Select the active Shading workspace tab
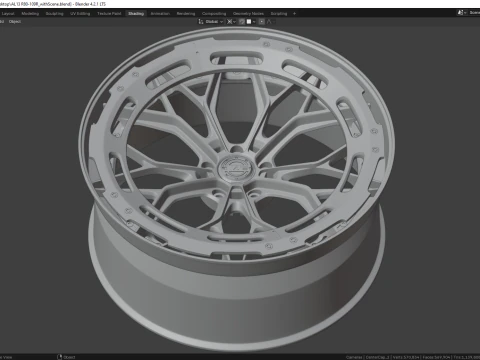The height and width of the screenshot is (360, 480). point(136,14)
